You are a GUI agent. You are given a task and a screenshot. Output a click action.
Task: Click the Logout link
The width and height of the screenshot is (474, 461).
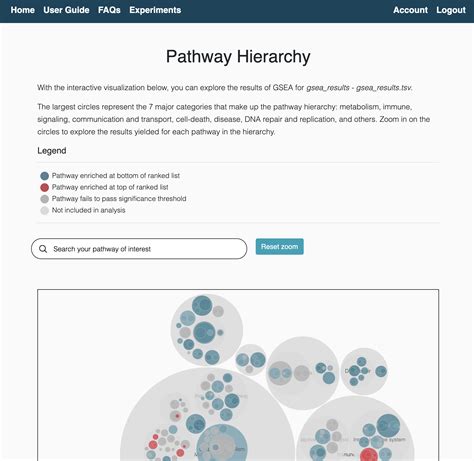click(x=451, y=10)
